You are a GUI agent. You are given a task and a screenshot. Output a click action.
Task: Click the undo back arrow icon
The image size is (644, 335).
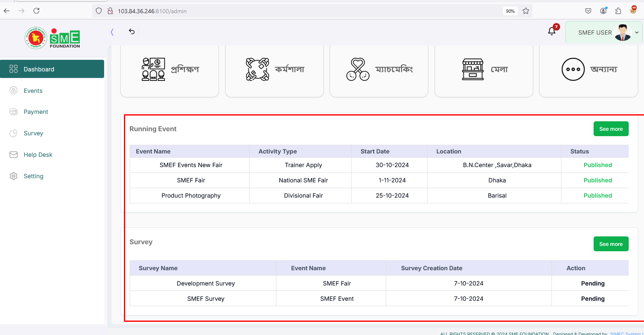click(x=131, y=31)
